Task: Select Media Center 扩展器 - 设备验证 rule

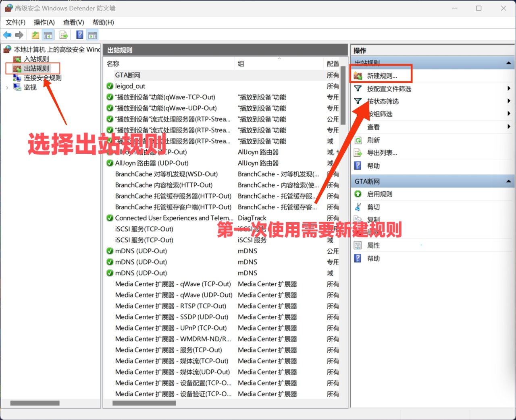Action: [x=173, y=394]
